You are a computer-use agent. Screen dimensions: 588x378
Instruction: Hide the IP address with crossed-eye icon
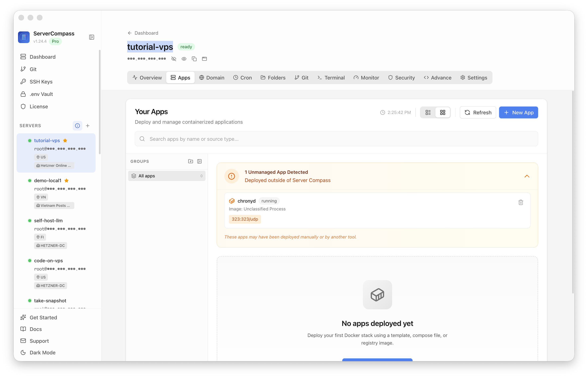coord(174,59)
